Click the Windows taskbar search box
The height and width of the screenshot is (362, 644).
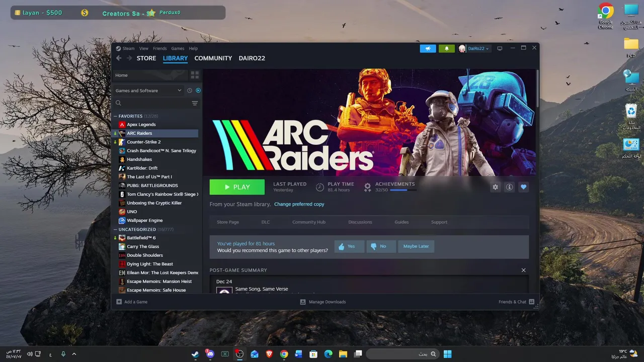click(x=401, y=354)
